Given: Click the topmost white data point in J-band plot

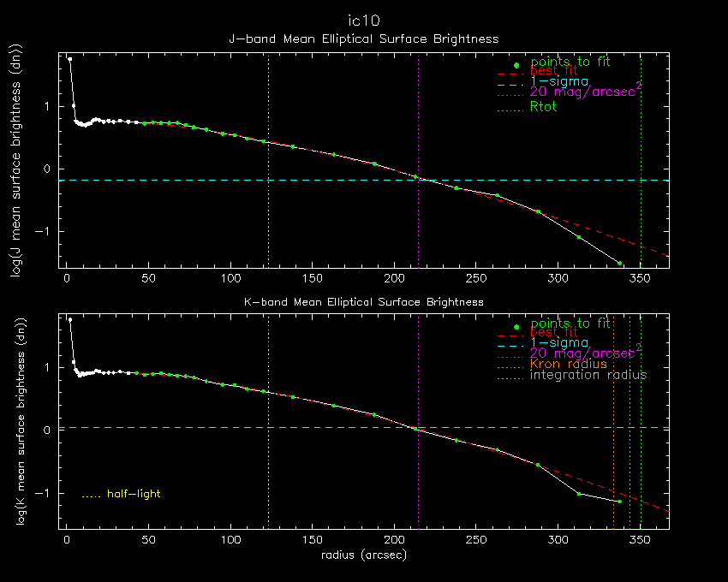Looking at the screenshot, I should [70, 60].
